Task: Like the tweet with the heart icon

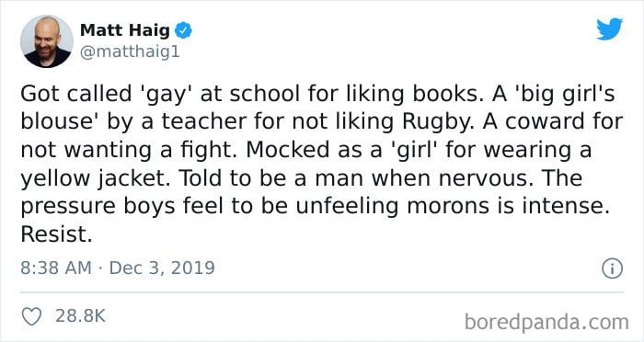Action: (31, 316)
